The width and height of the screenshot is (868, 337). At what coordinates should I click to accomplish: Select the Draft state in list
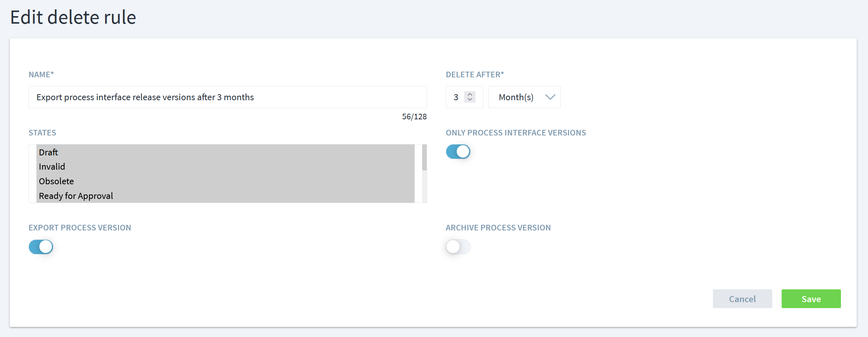pos(48,152)
